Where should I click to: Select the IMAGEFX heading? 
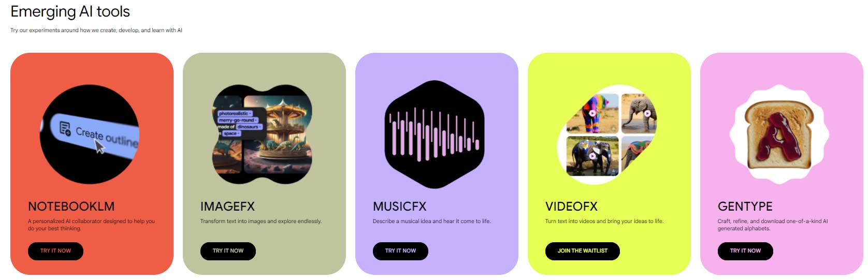coord(227,207)
